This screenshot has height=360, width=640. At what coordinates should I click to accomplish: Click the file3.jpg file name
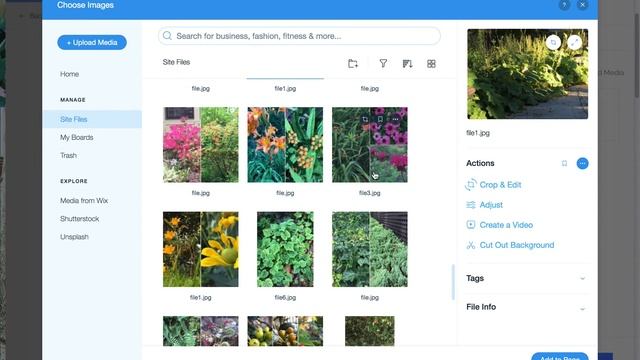pos(369,193)
